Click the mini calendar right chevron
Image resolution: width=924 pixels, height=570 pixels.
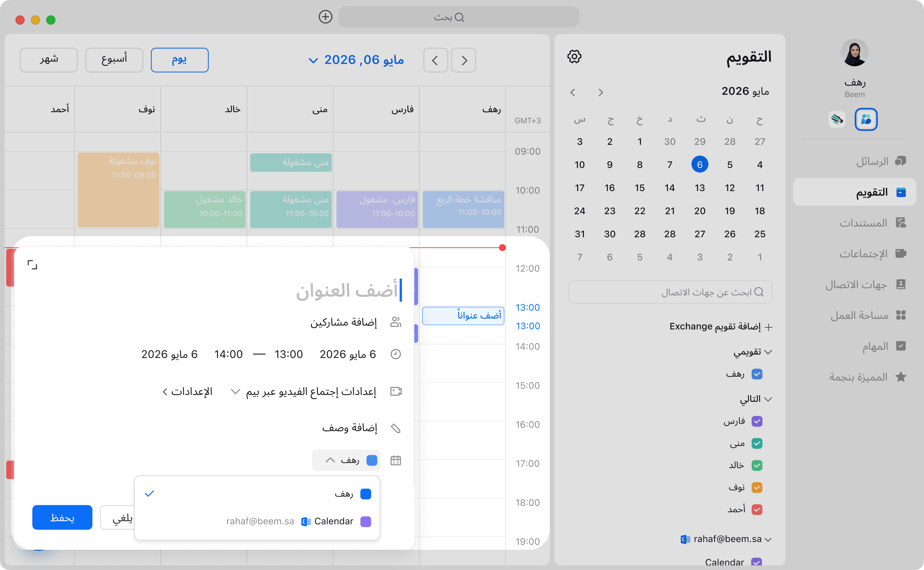[601, 92]
